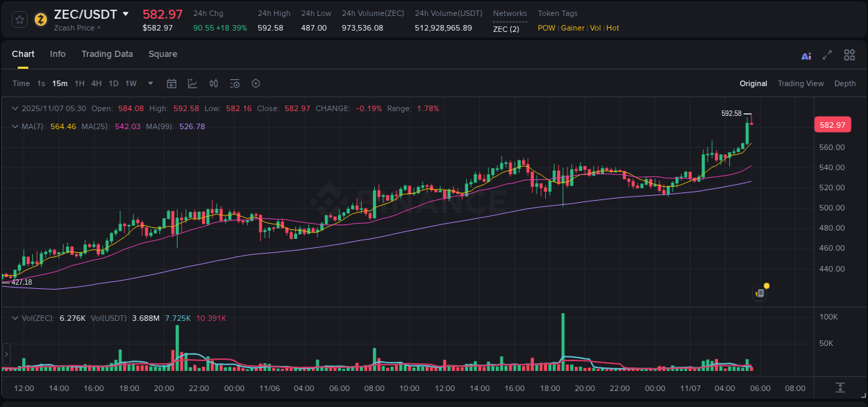Open the chart display settings list icon
The image size is (868, 407).
234,83
